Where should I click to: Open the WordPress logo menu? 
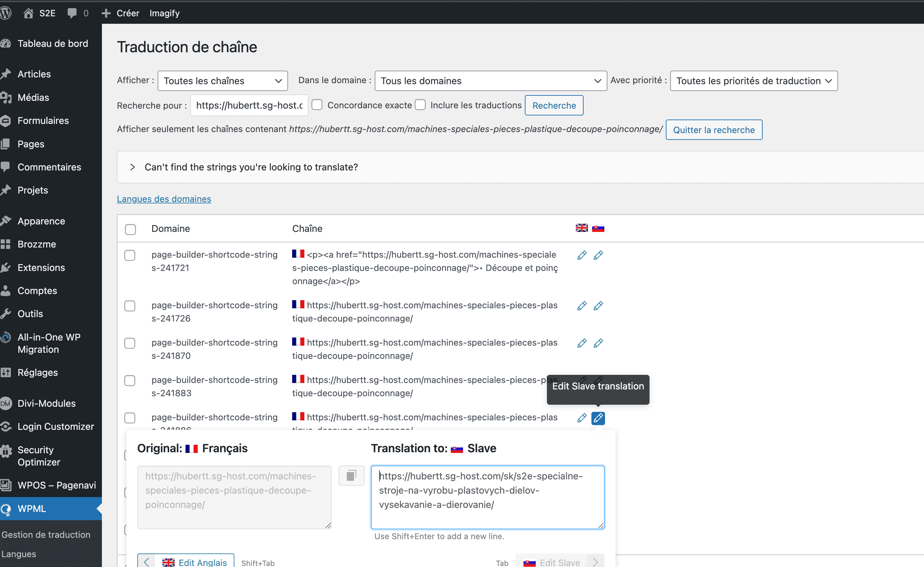(5, 13)
